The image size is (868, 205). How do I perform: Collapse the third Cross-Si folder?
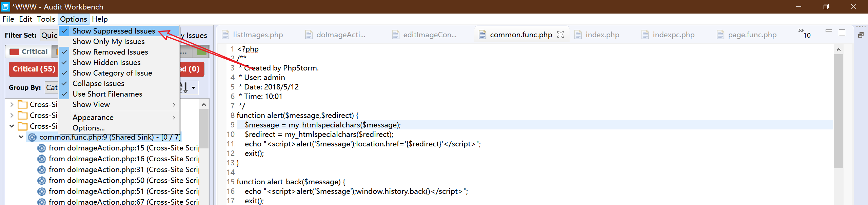coord(12,126)
